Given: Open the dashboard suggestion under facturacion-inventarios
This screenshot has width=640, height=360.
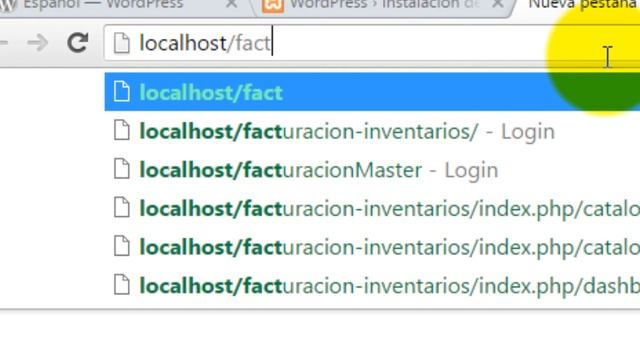Looking at the screenshot, I should pos(372,285).
